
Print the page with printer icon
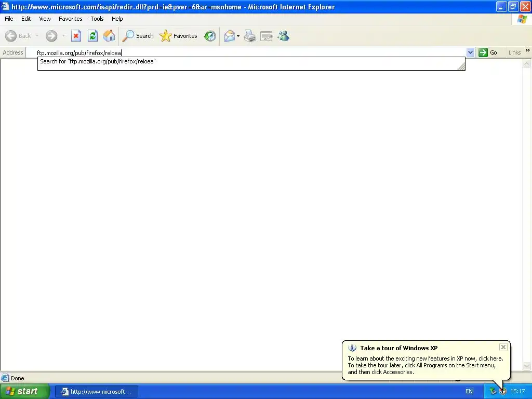click(x=250, y=36)
